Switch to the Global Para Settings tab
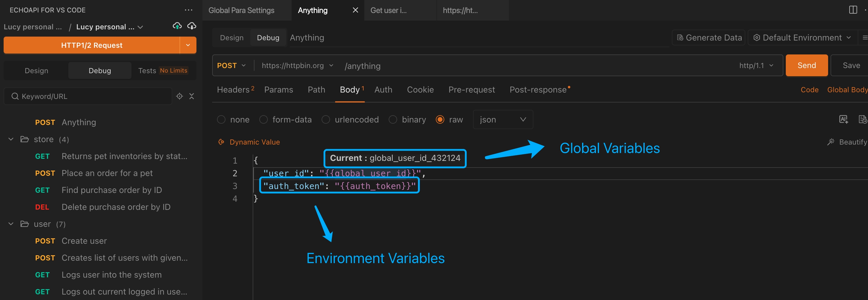This screenshot has height=300, width=868. click(247, 10)
